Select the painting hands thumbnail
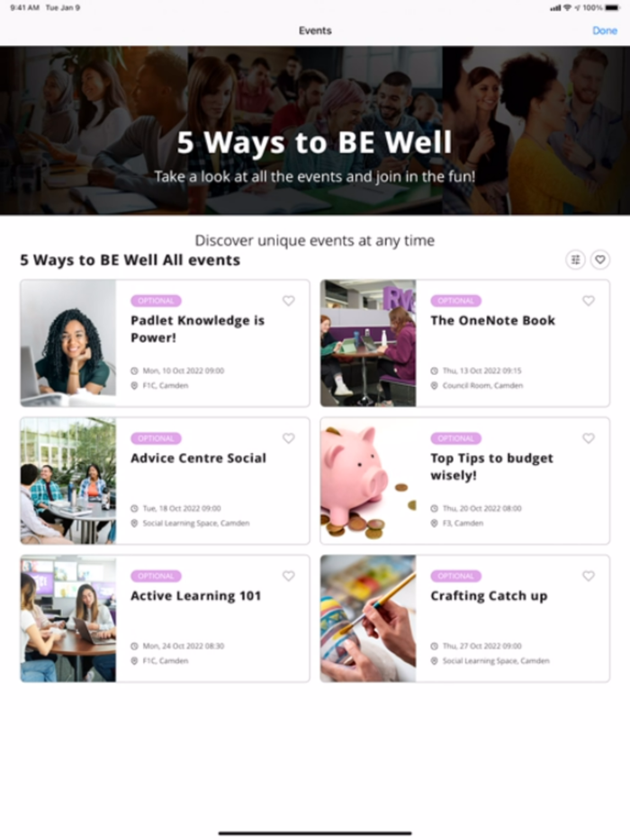 coord(368,619)
